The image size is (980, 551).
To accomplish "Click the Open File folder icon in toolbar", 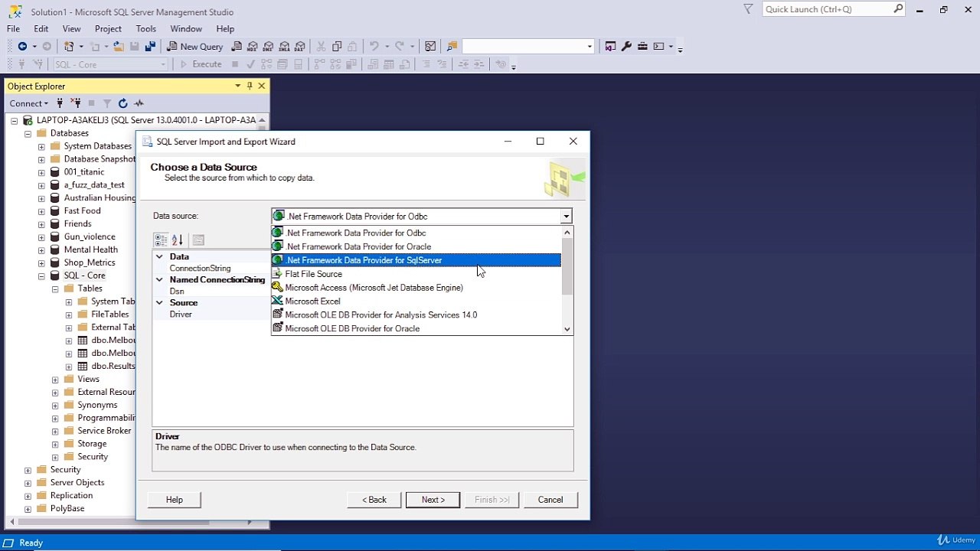I will (119, 47).
